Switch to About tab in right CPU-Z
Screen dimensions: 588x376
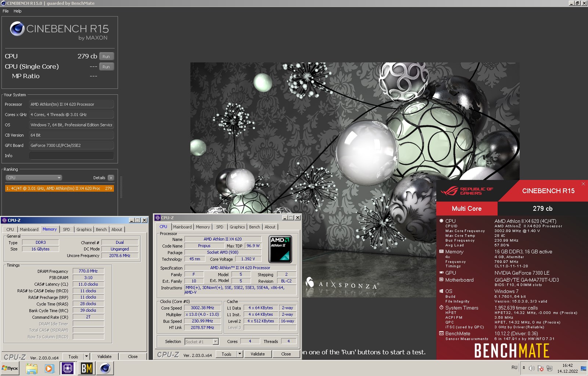(270, 227)
